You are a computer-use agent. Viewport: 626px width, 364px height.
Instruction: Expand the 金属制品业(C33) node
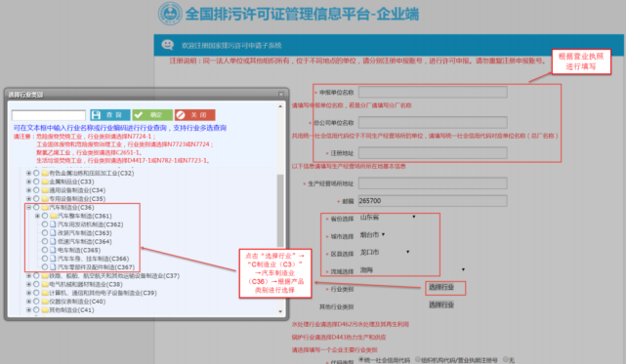[x=28, y=182]
